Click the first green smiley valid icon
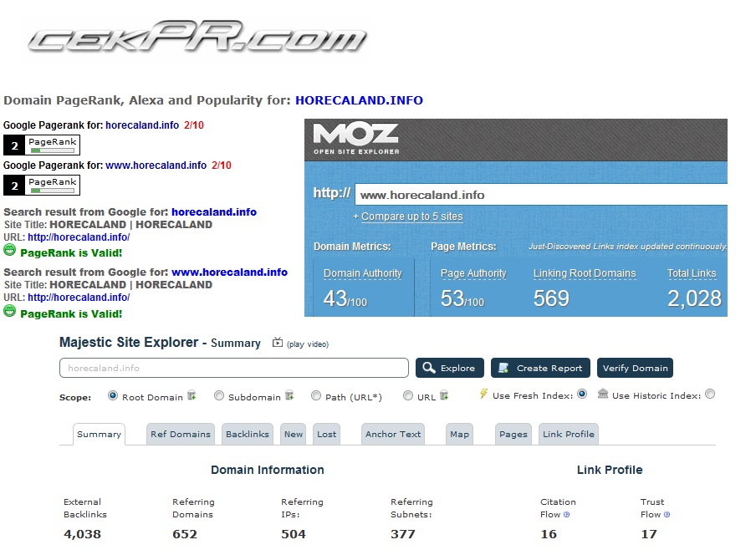 [10, 250]
